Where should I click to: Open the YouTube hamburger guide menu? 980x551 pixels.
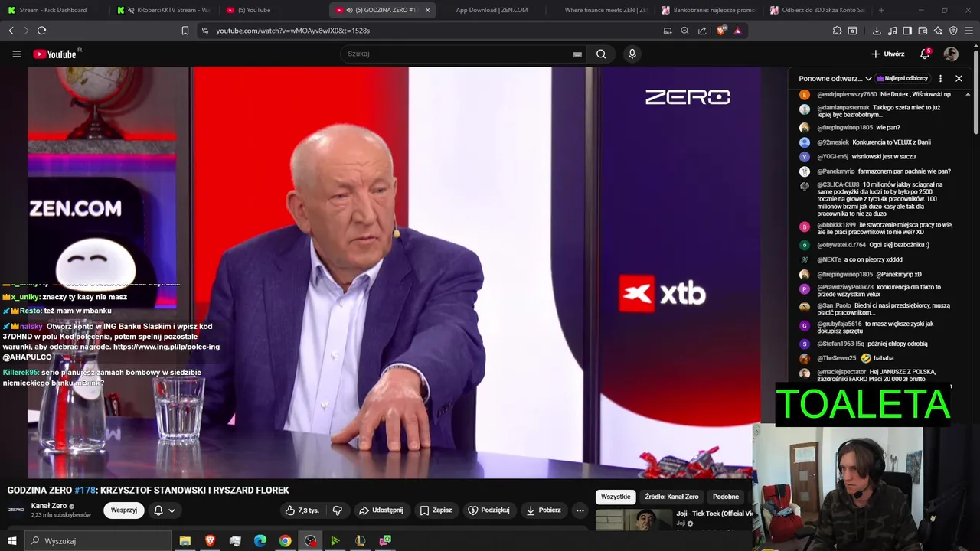[16, 54]
